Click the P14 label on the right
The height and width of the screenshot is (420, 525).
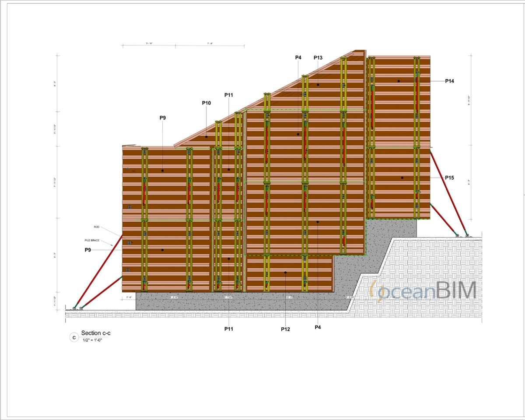pos(450,80)
